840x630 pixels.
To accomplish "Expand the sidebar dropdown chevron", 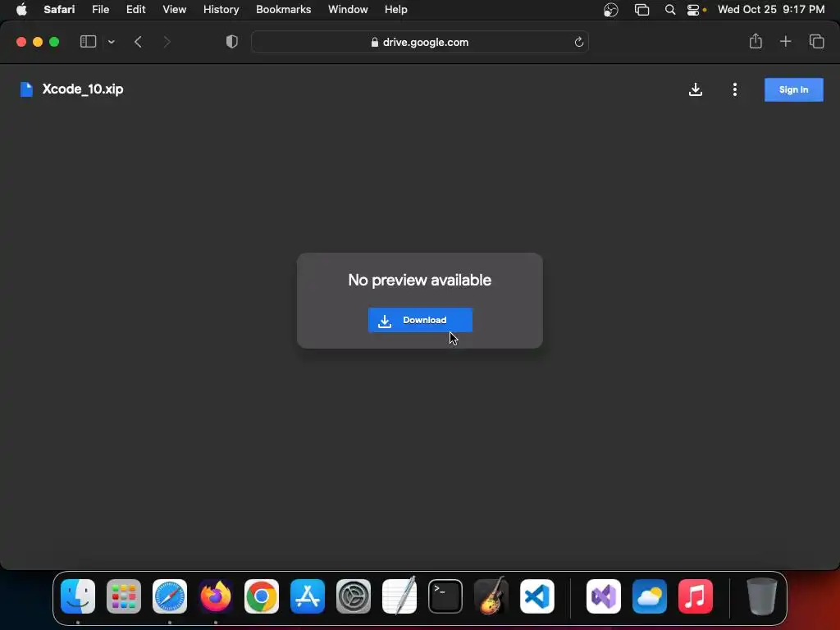I will 111,42.
